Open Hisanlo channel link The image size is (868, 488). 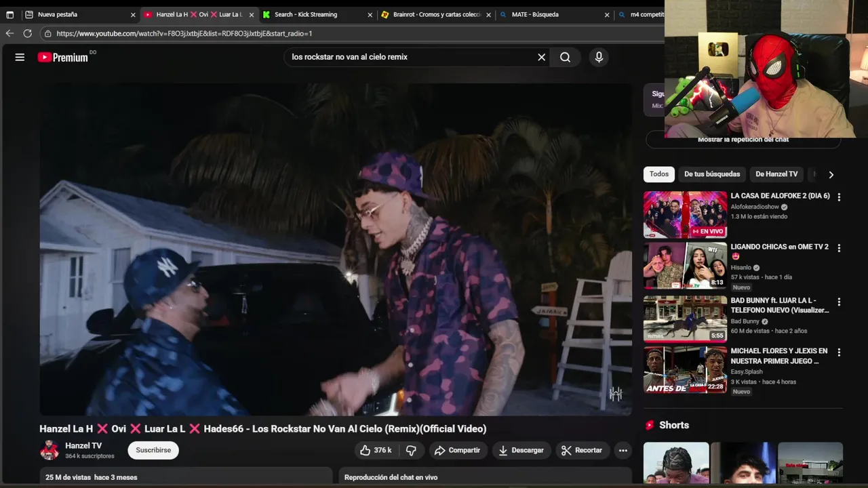click(x=741, y=268)
